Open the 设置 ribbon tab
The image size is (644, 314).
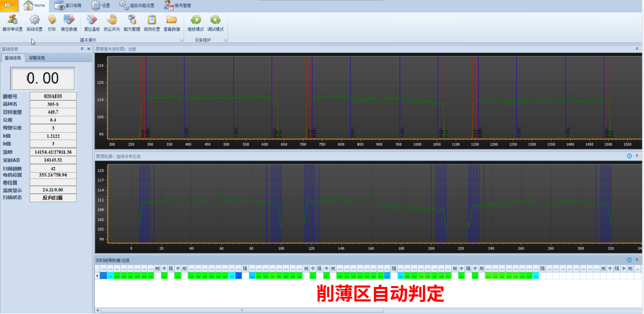pos(101,5)
